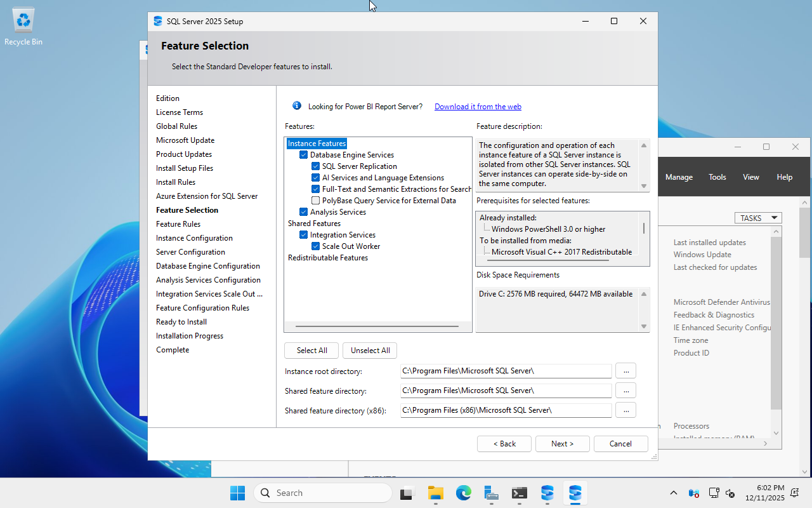812x508 pixels.
Task: Open the Terminal icon in the taskbar
Action: [x=520, y=493]
